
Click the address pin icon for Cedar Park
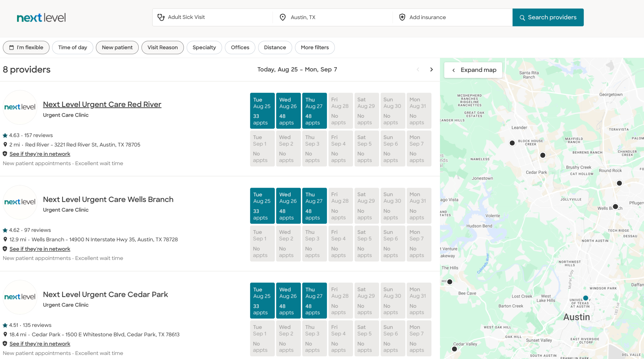(x=5, y=335)
